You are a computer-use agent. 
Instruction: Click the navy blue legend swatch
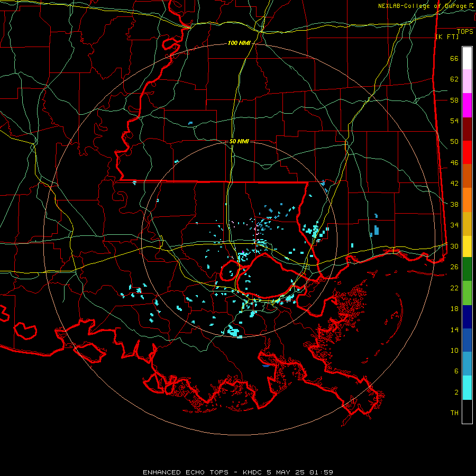point(467,317)
